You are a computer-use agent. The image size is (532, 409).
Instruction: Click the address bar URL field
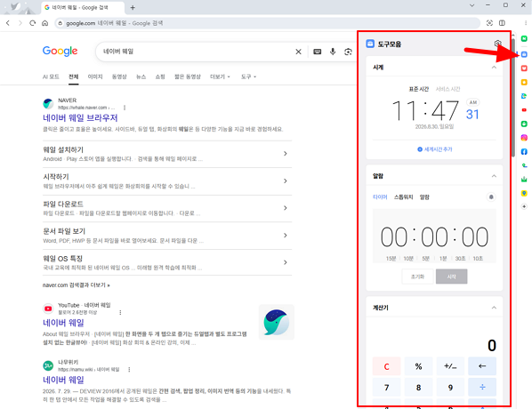coord(268,23)
